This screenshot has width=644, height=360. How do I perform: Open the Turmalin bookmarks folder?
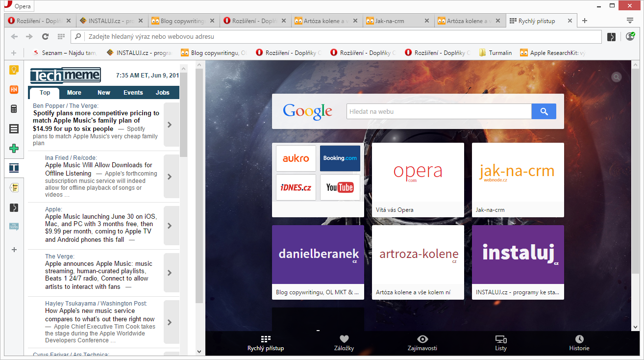[495, 53]
